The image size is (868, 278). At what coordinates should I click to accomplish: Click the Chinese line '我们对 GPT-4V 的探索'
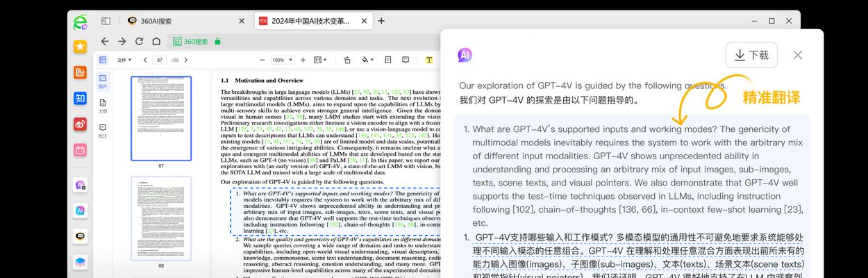(x=549, y=99)
